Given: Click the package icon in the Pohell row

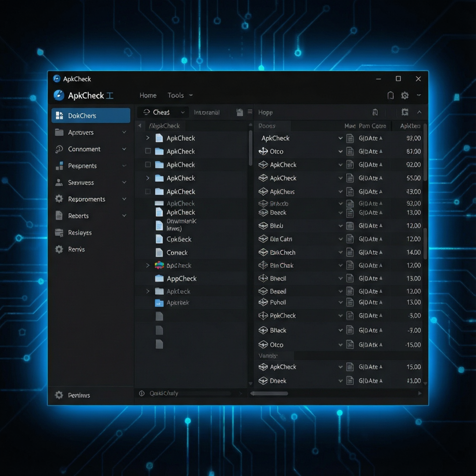Looking at the screenshot, I should click(263, 302).
